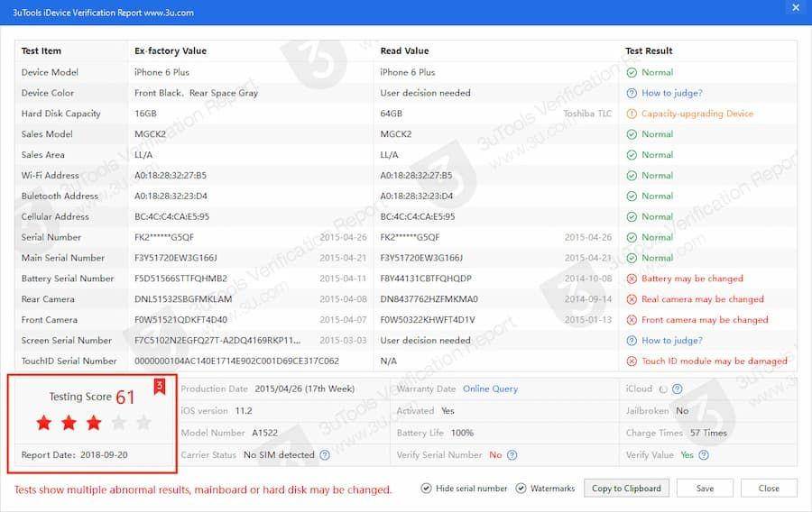The height and width of the screenshot is (512, 812).
Task: Click the question icon in Screen Serial Number row
Action: 632,341
